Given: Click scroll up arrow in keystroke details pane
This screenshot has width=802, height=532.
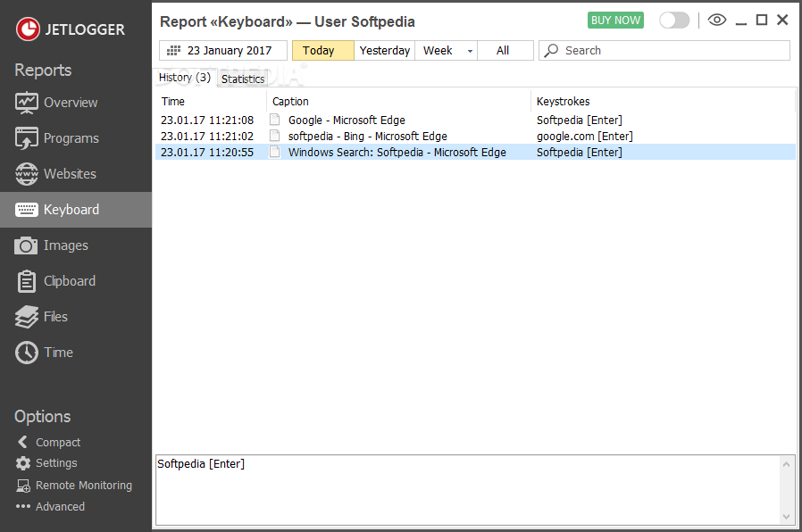Looking at the screenshot, I should [x=786, y=464].
